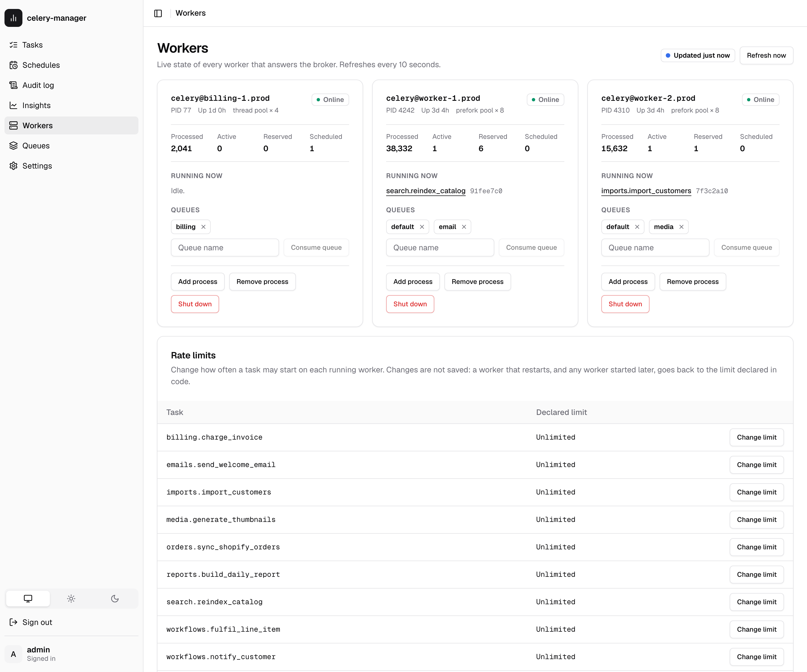
Task: Click the celery-manager logo icon
Action: [13, 18]
